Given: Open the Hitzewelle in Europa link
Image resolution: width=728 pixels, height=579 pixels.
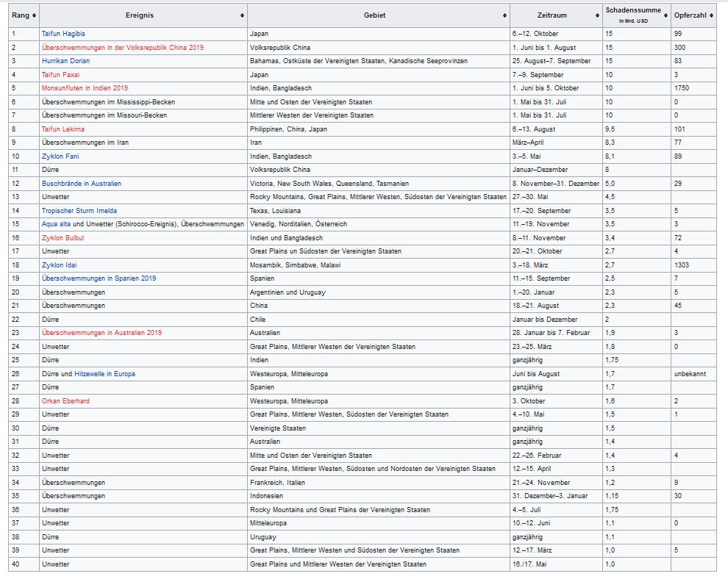Looking at the screenshot, I should pos(104,373).
